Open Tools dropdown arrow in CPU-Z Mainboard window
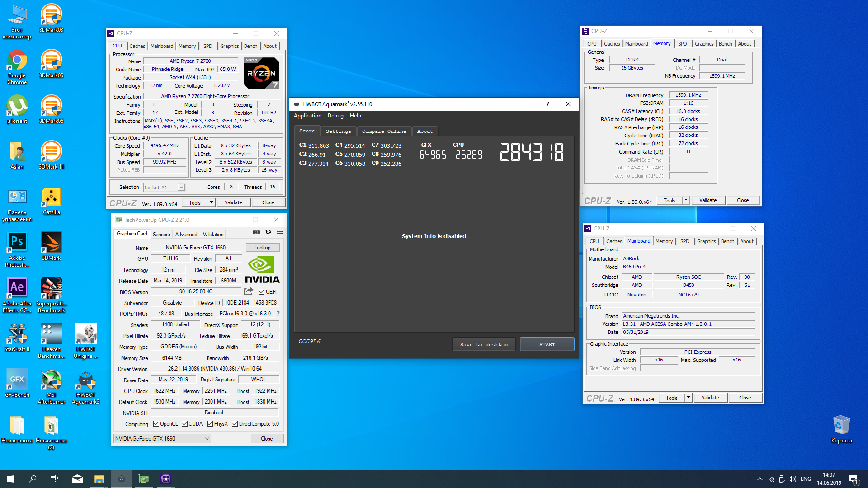Viewport: 868px width, 488px height. pyautogui.click(x=688, y=398)
